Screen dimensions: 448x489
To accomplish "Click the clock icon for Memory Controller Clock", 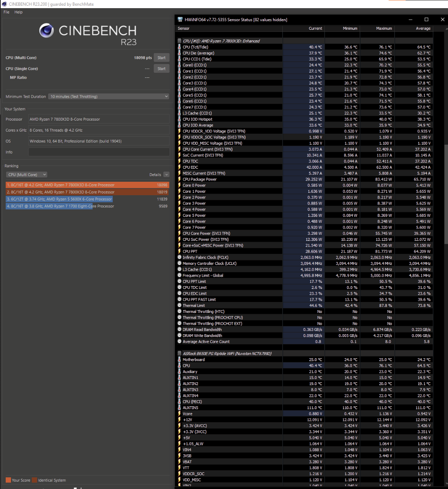I will pos(179,263).
